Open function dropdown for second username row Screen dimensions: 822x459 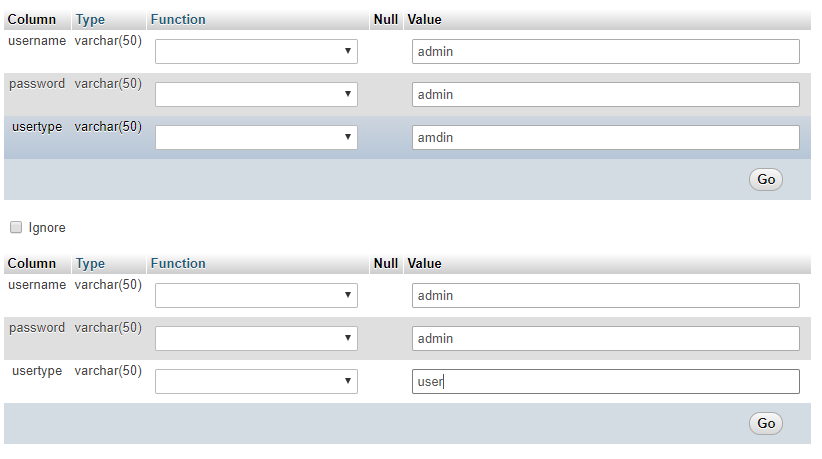coord(256,296)
